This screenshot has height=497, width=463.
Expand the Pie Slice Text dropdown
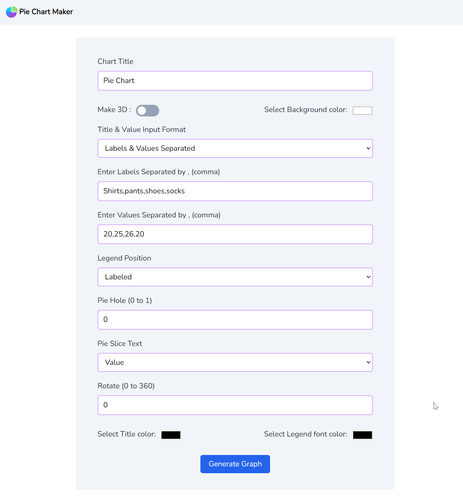pos(235,362)
